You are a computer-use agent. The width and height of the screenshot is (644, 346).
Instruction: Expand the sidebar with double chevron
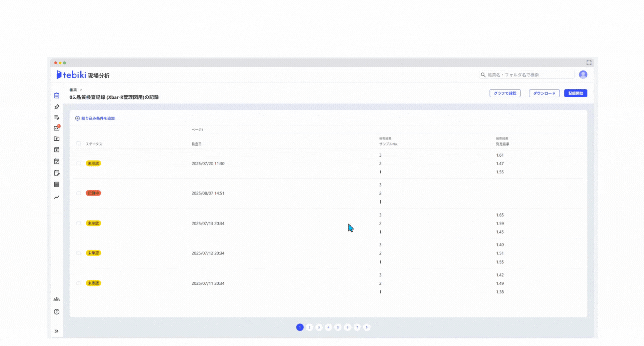tap(57, 331)
